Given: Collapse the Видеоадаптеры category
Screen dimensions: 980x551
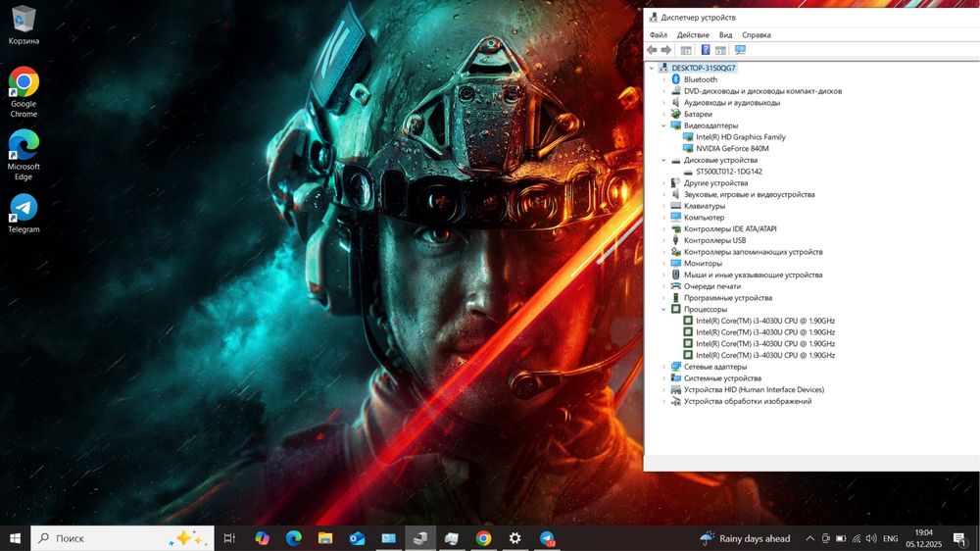Looking at the screenshot, I should [x=663, y=125].
